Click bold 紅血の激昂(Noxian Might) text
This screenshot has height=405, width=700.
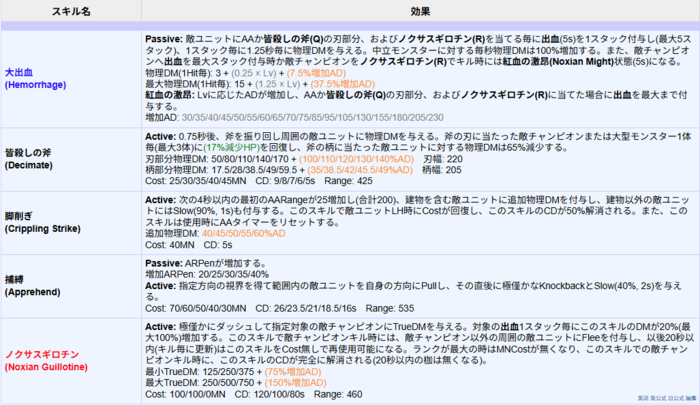point(558,62)
